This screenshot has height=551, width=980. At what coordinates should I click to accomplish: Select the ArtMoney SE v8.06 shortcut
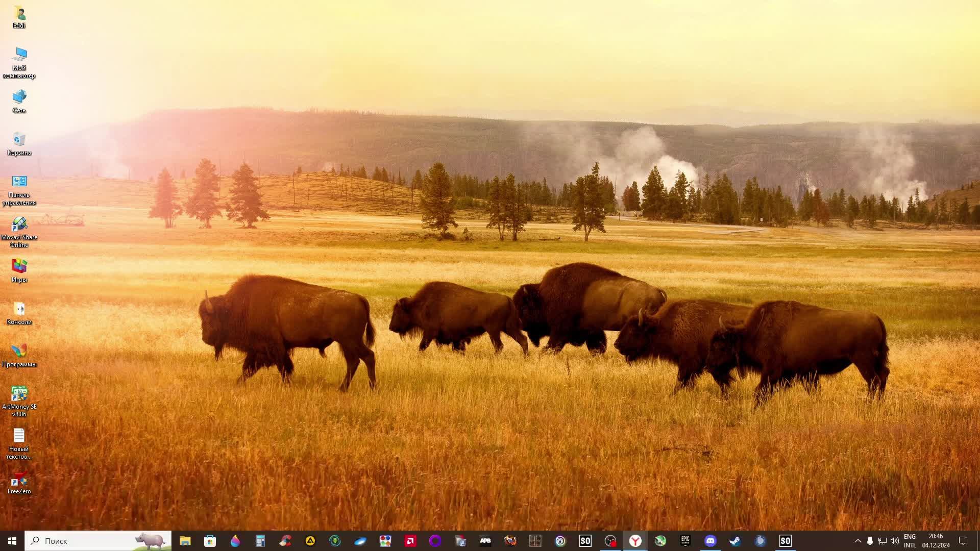click(x=19, y=401)
